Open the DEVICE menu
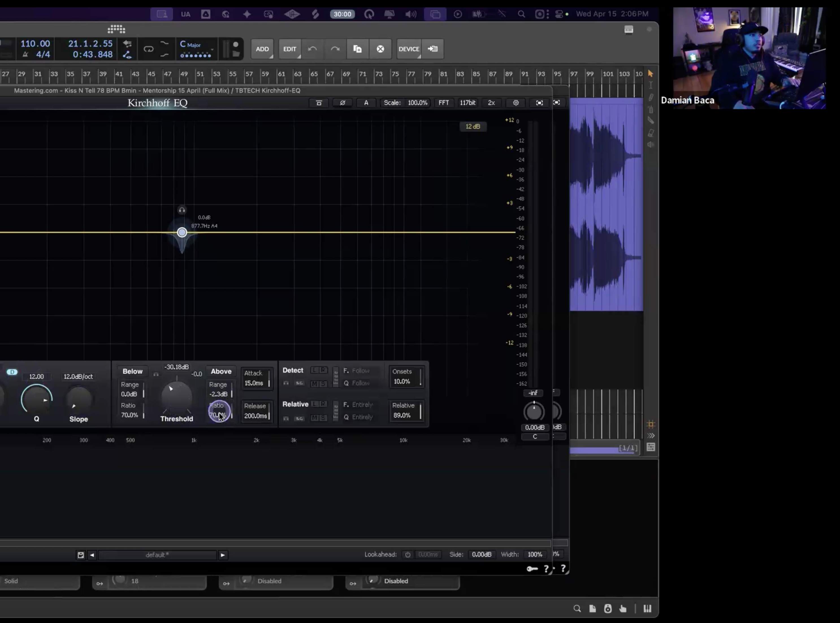The height and width of the screenshot is (623, 840). pyautogui.click(x=409, y=49)
